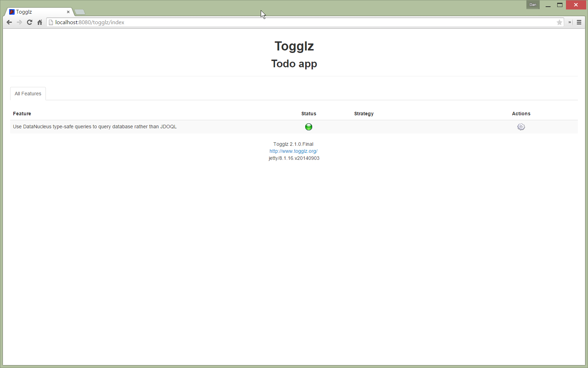Switch to the Togglz browser tab

(x=38, y=12)
